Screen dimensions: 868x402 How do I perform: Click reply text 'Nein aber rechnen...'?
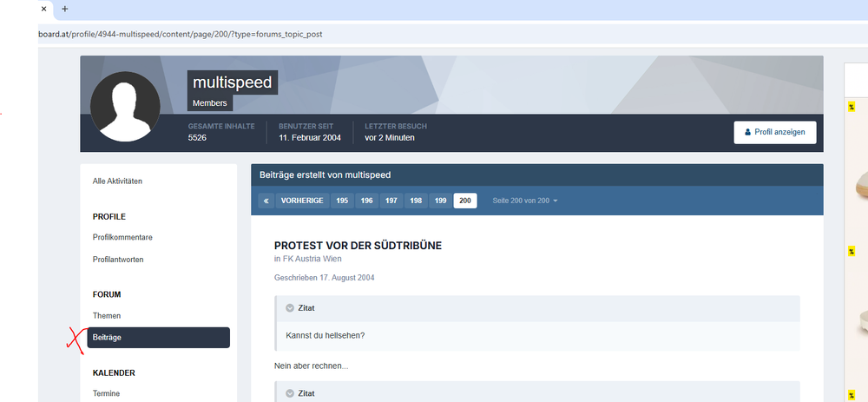[x=311, y=366]
